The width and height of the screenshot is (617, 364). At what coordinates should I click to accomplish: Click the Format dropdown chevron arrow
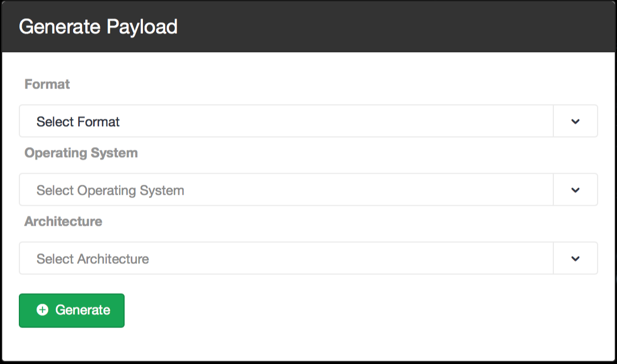point(575,122)
